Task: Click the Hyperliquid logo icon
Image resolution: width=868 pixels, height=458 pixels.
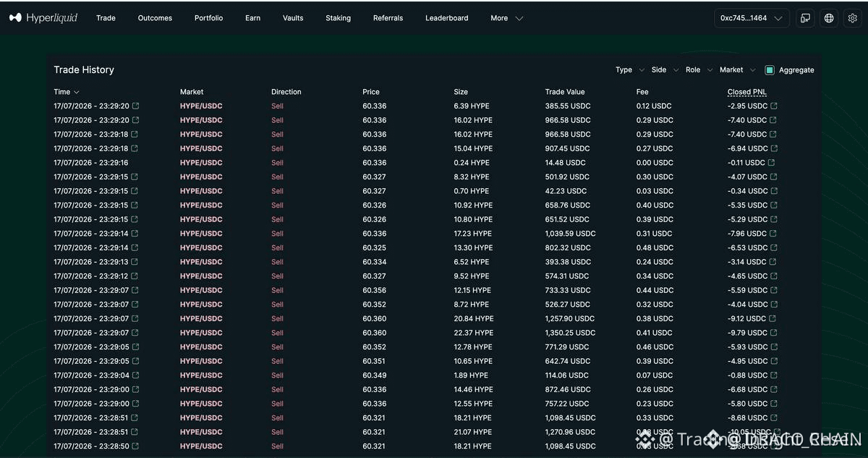Action: [x=15, y=18]
